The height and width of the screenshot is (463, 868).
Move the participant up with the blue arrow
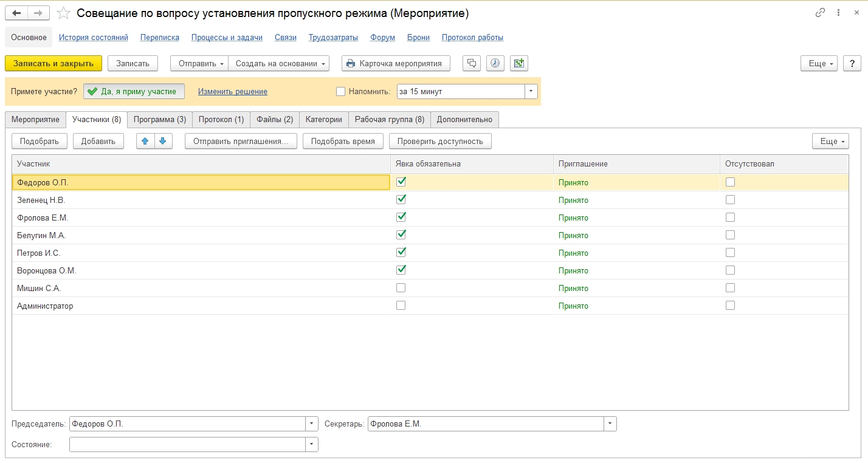(x=145, y=141)
